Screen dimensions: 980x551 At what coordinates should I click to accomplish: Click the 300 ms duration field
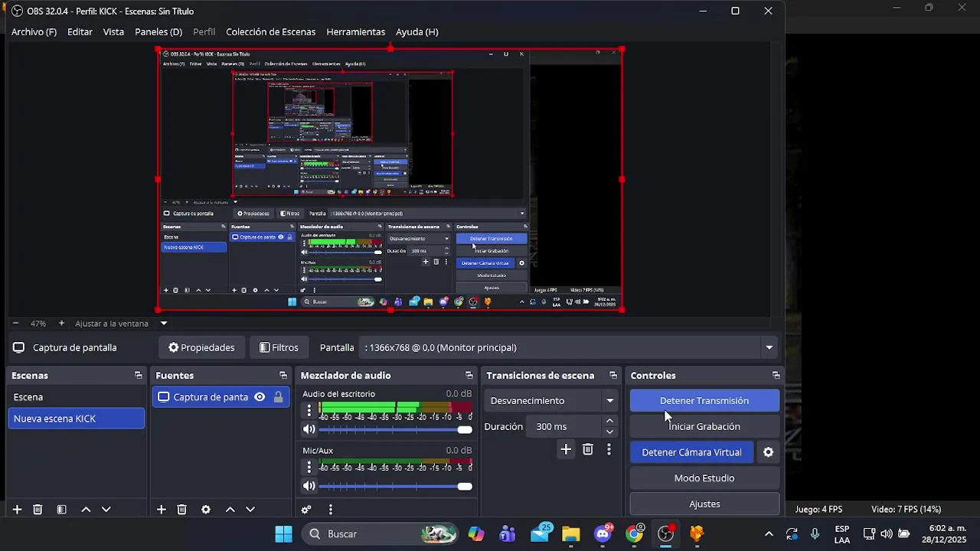(565, 426)
